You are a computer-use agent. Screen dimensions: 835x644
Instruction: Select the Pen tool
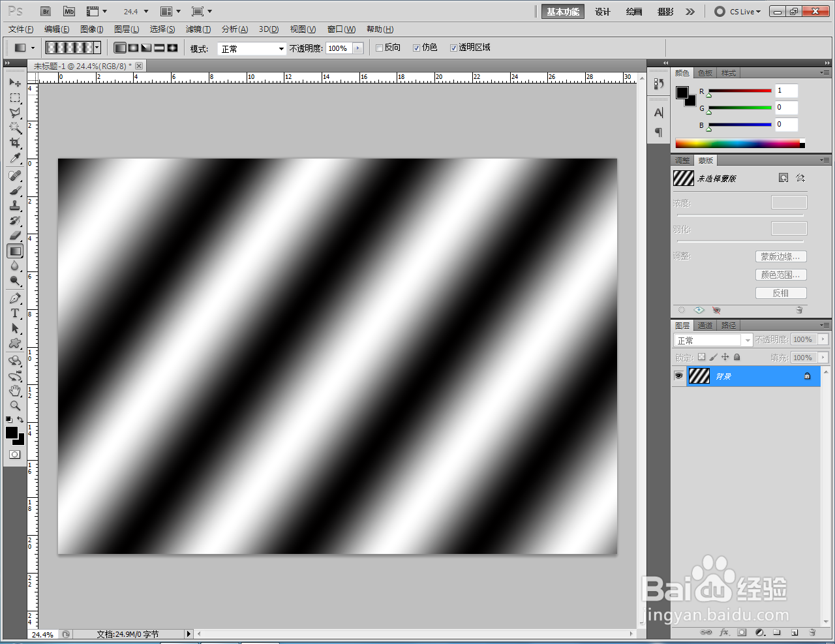[x=15, y=298]
